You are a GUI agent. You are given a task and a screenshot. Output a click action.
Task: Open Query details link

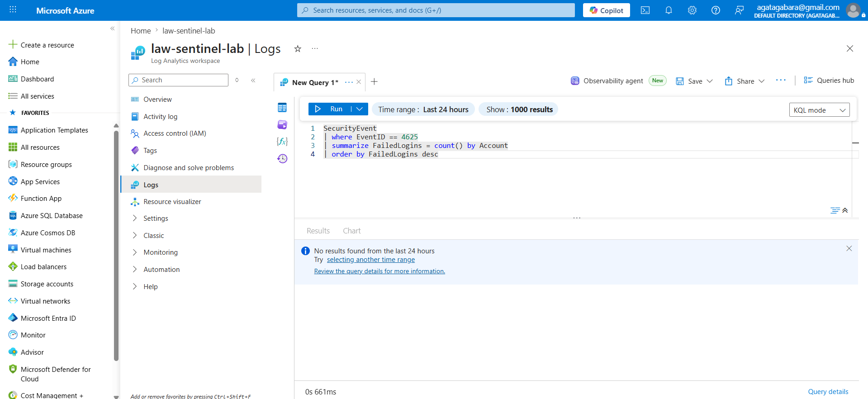click(x=828, y=392)
